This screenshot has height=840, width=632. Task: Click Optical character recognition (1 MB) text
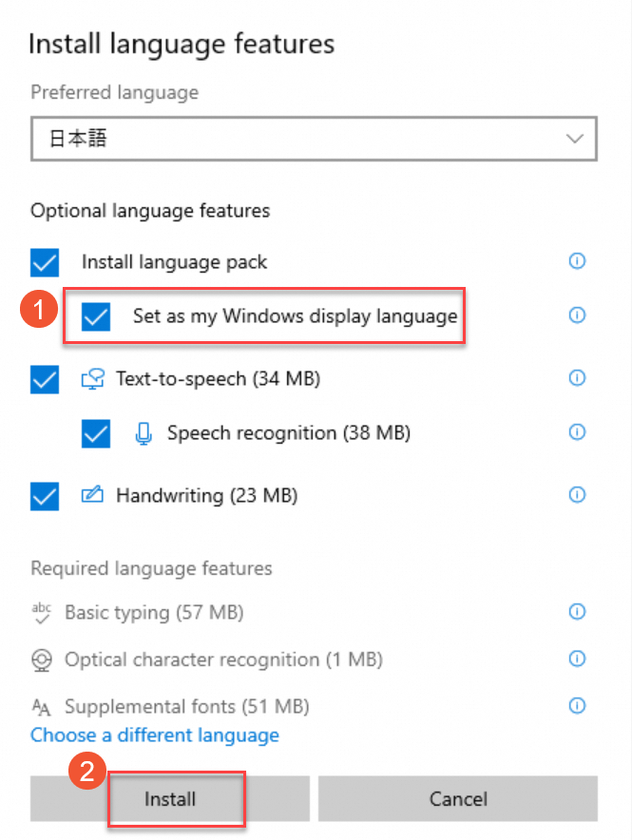click(x=224, y=659)
